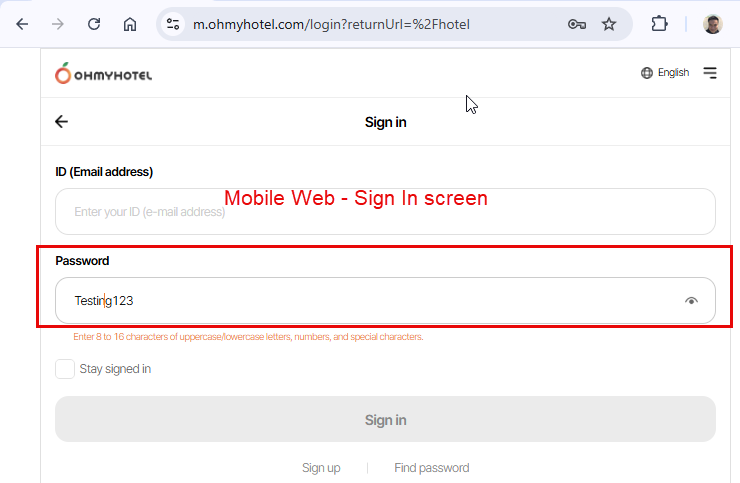Click the browser forward arrow

[58, 24]
